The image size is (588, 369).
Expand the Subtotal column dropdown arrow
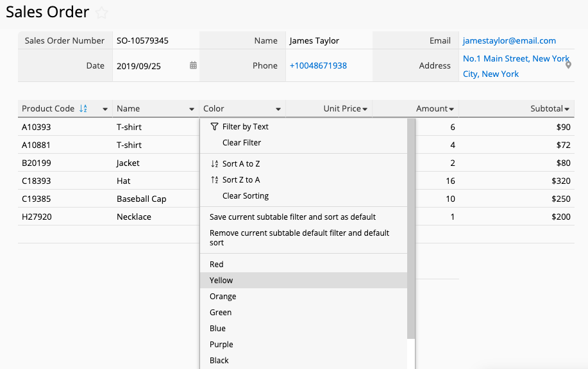point(567,109)
